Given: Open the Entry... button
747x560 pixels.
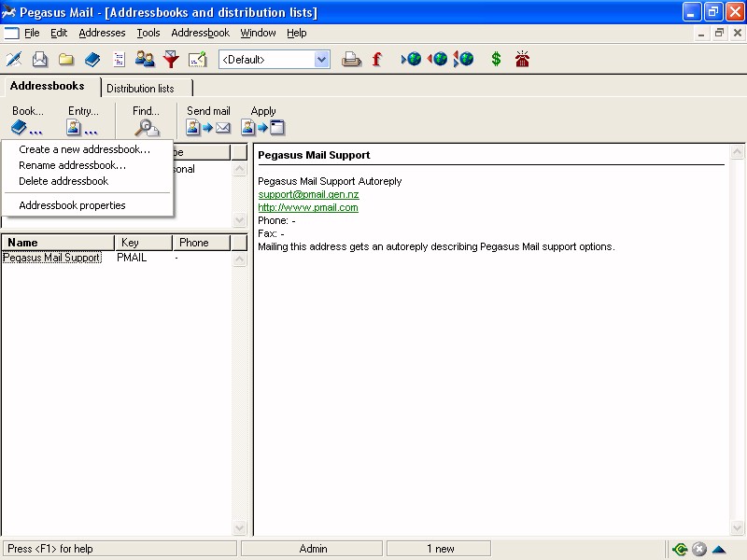Looking at the screenshot, I should tap(83, 120).
